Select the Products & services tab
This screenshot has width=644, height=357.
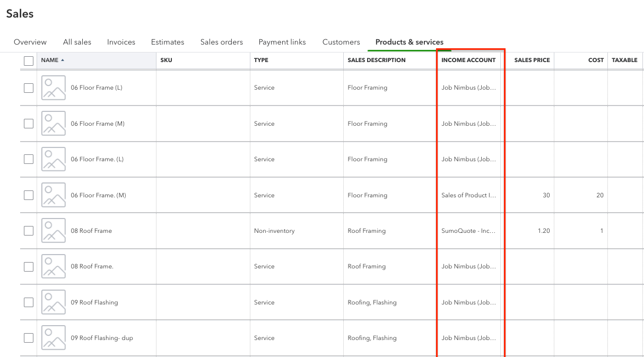tap(410, 42)
